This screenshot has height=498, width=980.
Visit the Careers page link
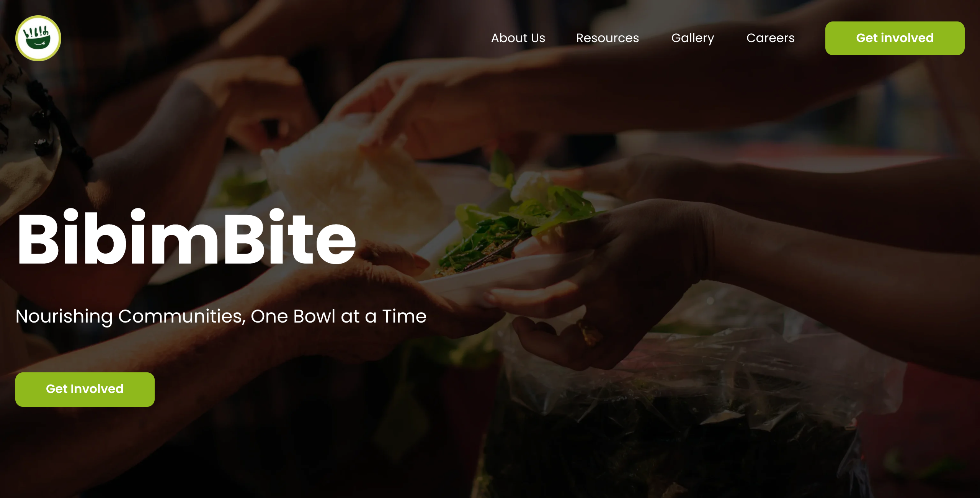pos(770,38)
